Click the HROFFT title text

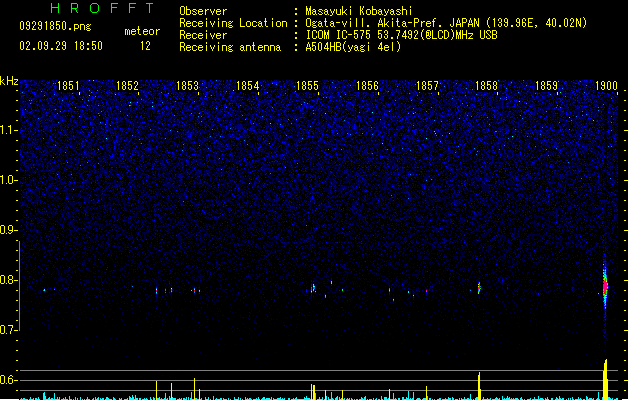[102, 8]
